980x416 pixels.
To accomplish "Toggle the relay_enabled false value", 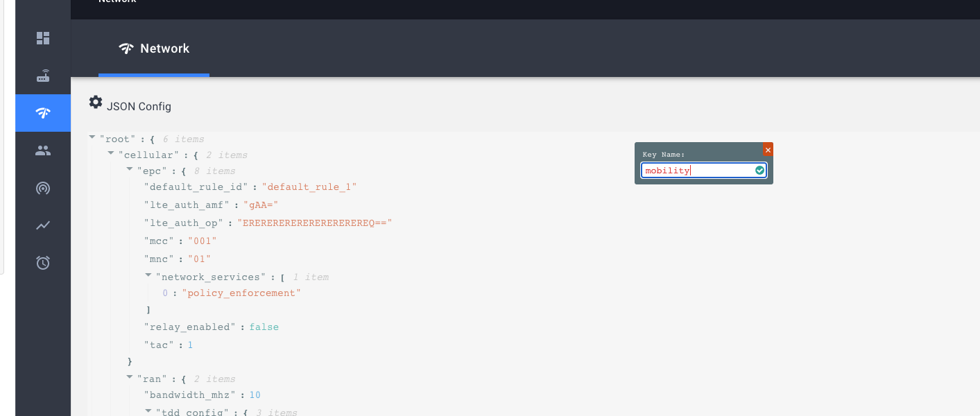I will point(264,327).
